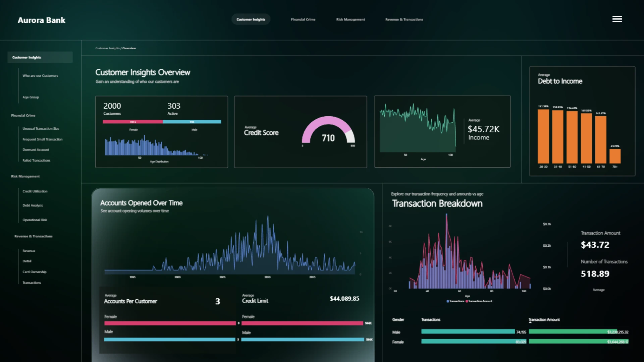Open Revenue & Transactions tab
644x362 pixels.
click(404, 19)
